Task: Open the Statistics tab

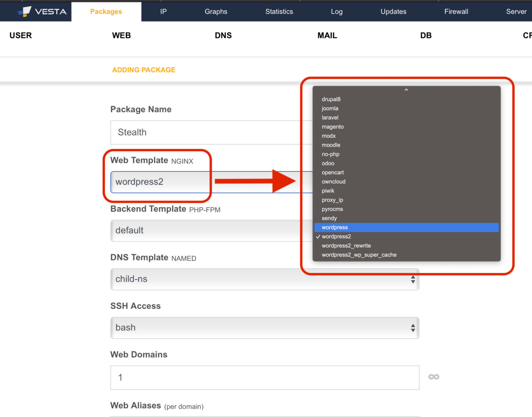Action: 279,12
